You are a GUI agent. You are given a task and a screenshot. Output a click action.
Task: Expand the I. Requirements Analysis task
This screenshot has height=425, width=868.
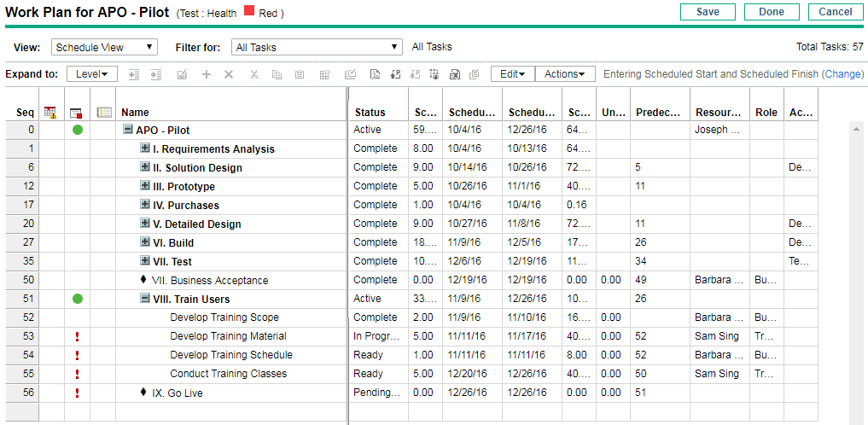[x=145, y=149]
